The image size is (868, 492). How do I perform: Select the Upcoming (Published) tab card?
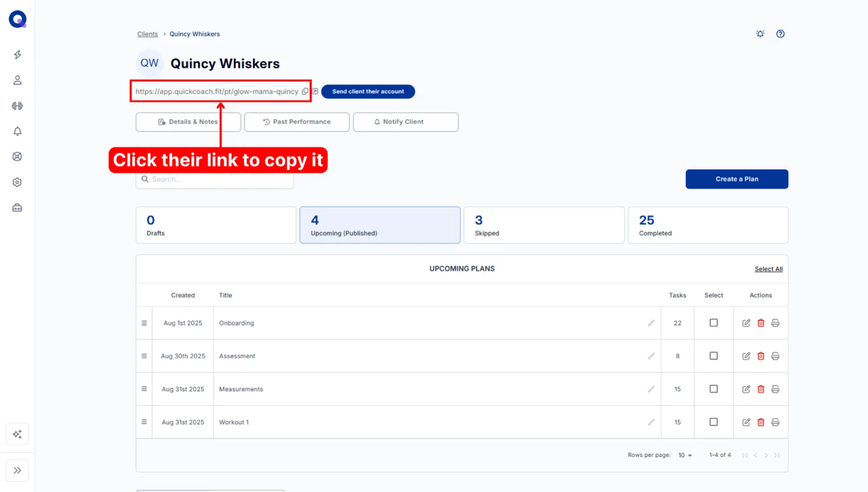pyautogui.click(x=380, y=225)
